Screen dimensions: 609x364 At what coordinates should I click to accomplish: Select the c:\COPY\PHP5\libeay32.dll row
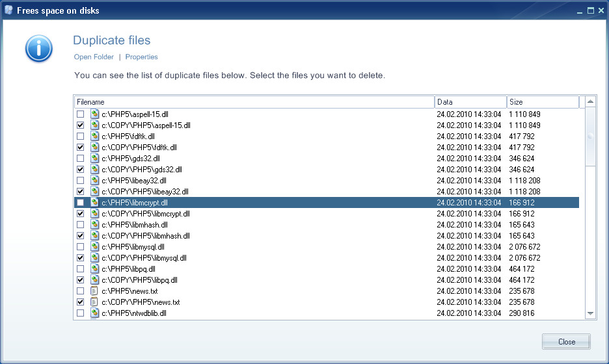pos(327,191)
